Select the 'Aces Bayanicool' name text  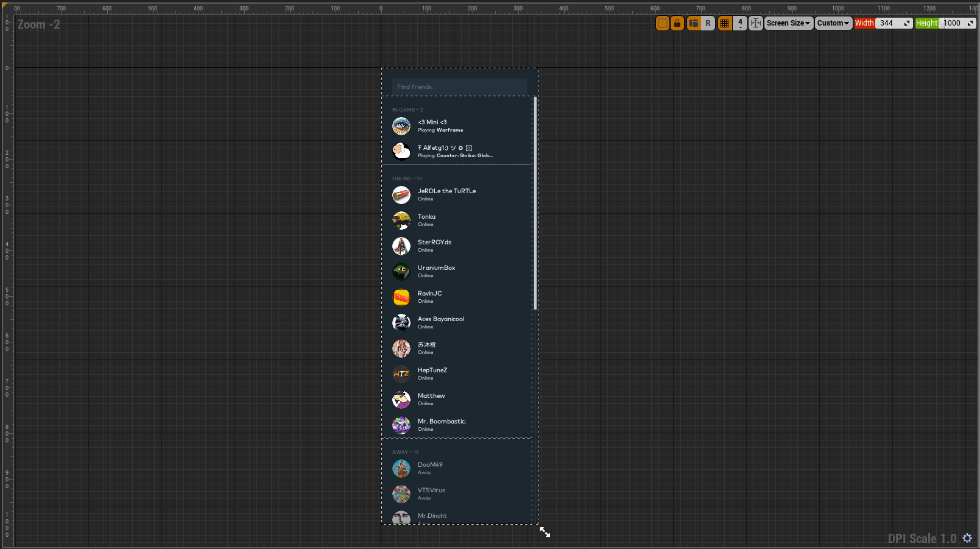pos(441,319)
